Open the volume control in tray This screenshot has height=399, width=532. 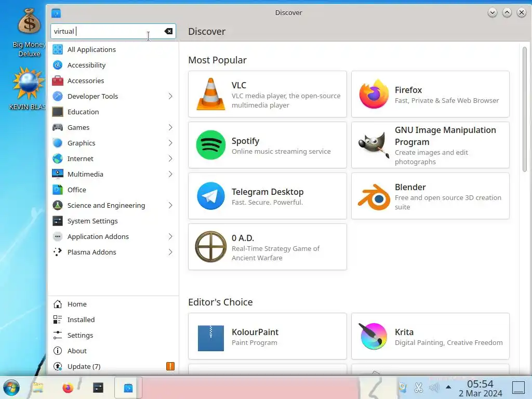click(x=434, y=387)
